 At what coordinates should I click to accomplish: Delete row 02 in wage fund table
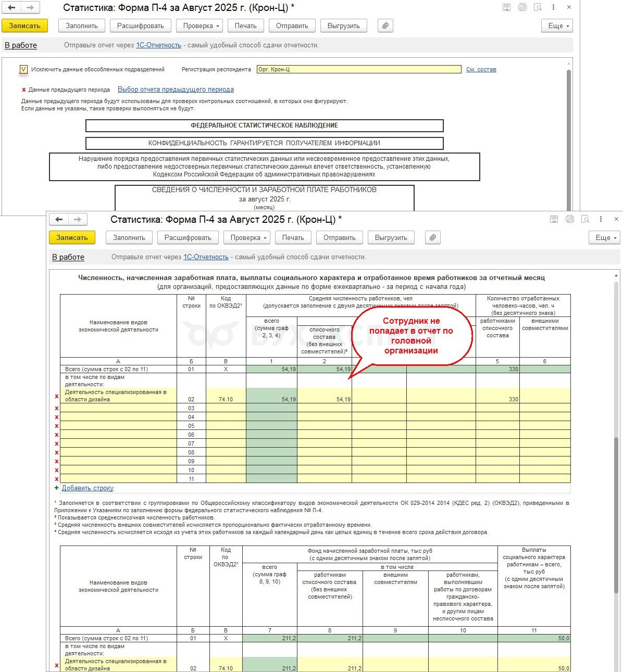pos(57,666)
